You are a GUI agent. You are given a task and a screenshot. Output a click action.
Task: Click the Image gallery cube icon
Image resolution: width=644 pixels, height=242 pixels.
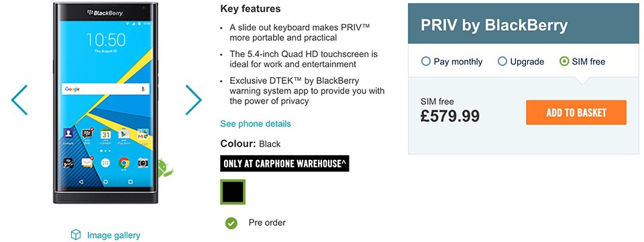76,235
